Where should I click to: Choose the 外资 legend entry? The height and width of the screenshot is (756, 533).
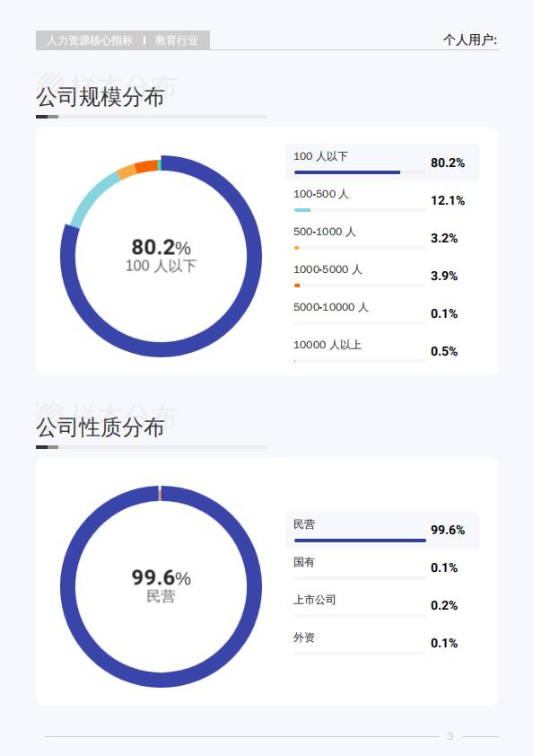coord(382,643)
